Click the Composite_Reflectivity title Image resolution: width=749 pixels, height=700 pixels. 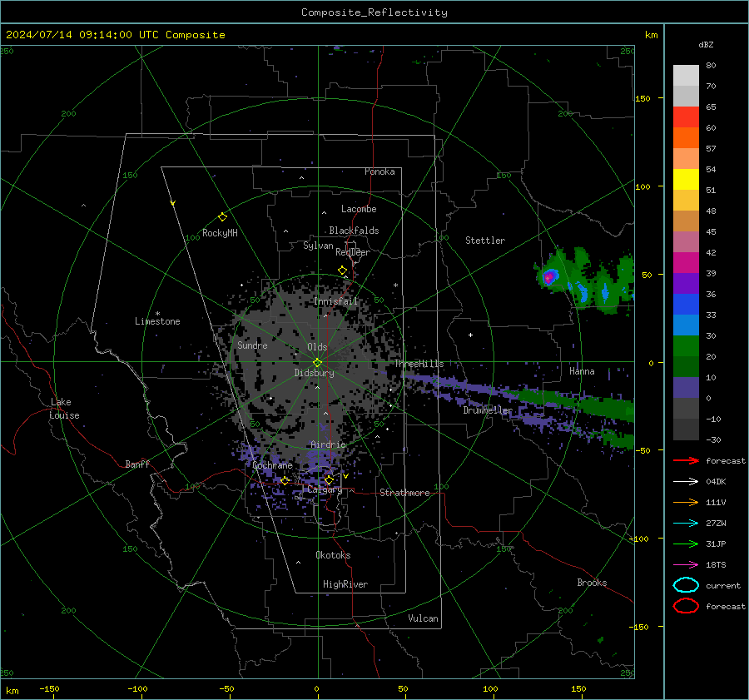pyautogui.click(x=374, y=12)
